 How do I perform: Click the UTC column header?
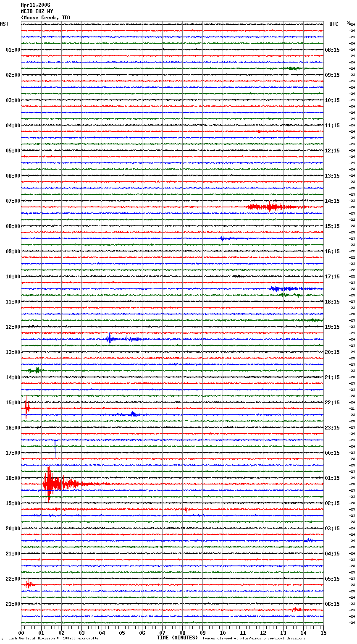pos(334,24)
